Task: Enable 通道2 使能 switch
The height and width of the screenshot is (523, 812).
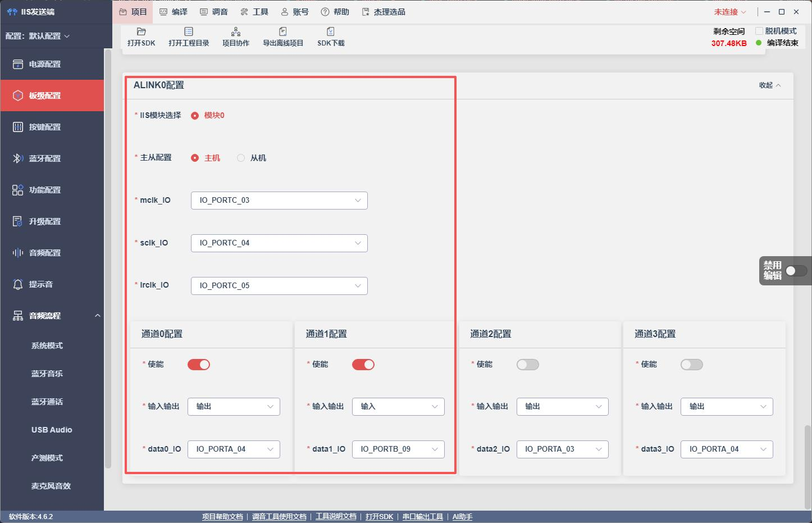Action: pos(528,365)
